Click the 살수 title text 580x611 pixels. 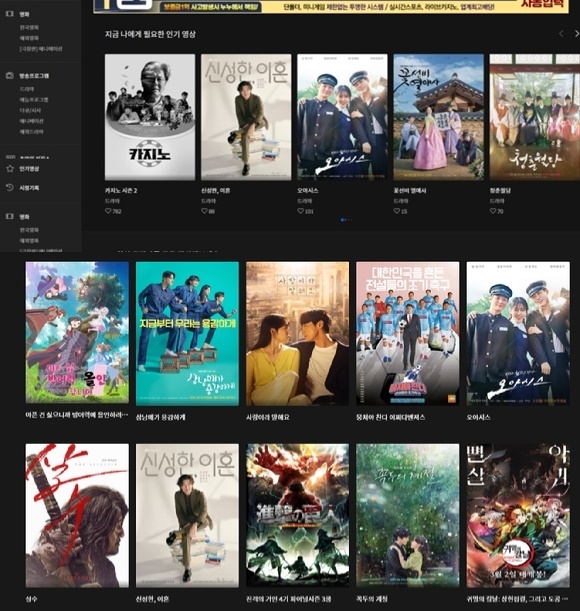(x=32, y=599)
